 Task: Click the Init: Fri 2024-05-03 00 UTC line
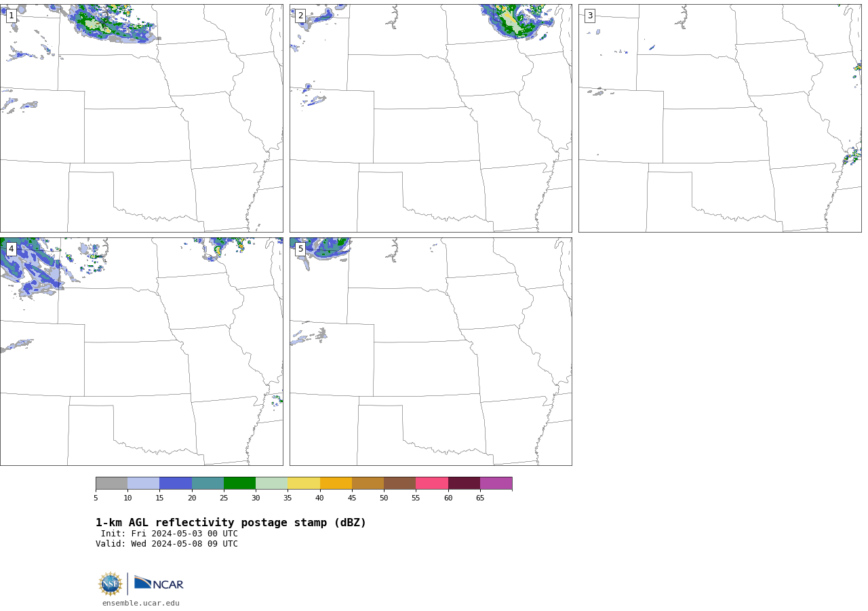click(x=170, y=534)
